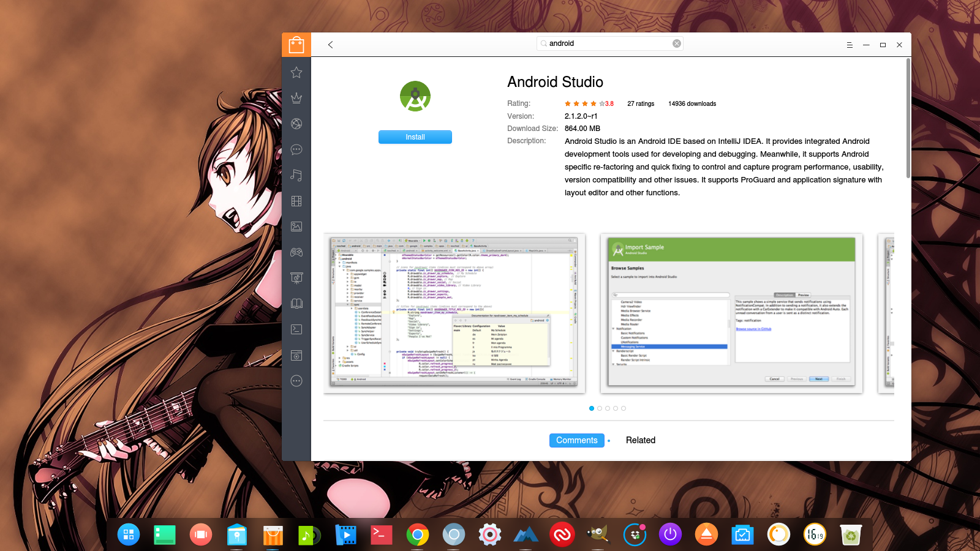Open Deepin Movie from the dock
Viewport: 980px width, 551px height.
345,534
